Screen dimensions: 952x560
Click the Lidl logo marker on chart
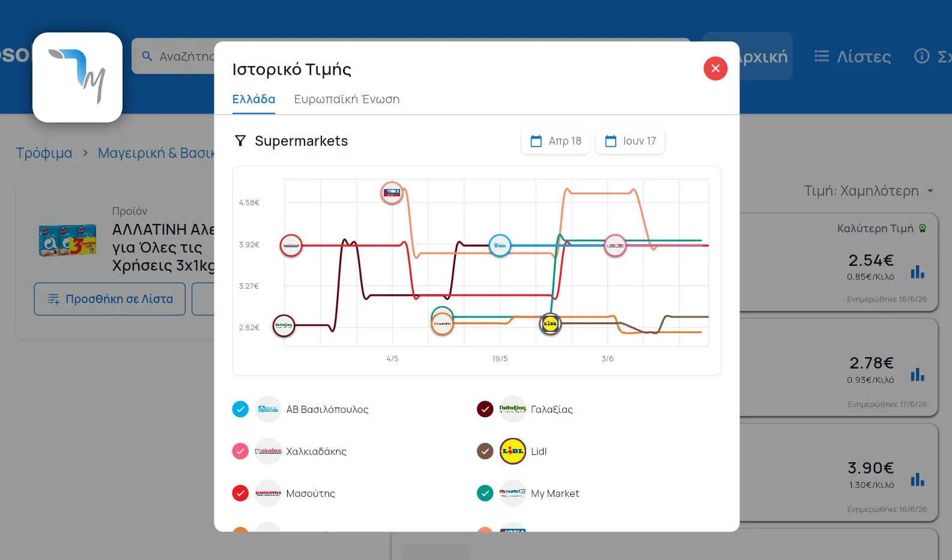(x=550, y=324)
